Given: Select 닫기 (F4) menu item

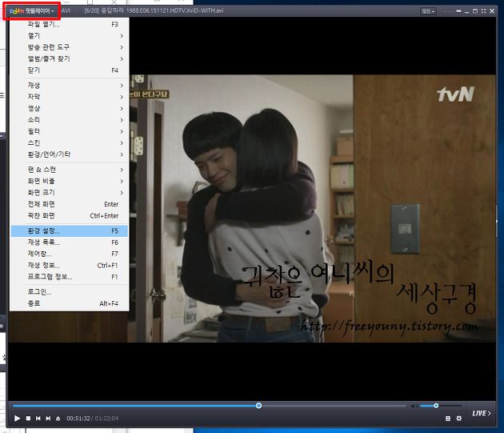Looking at the screenshot, I should pos(70,70).
